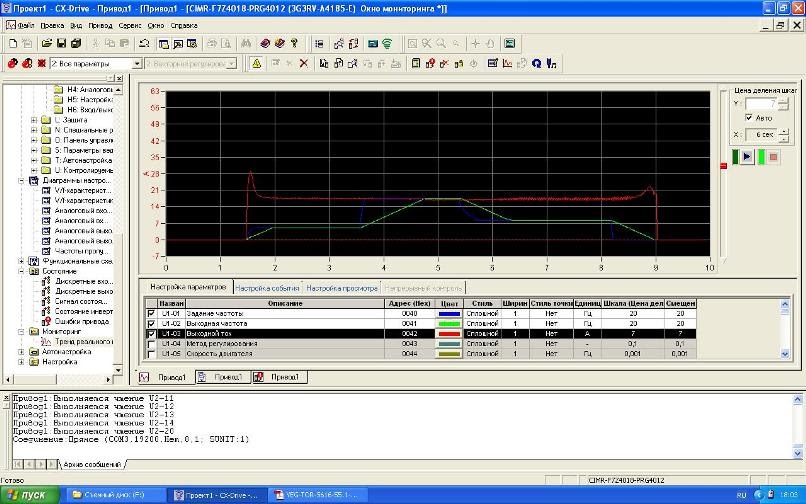The width and height of the screenshot is (806, 504).
Task: Click the Save toolbar icon
Action: (61, 44)
